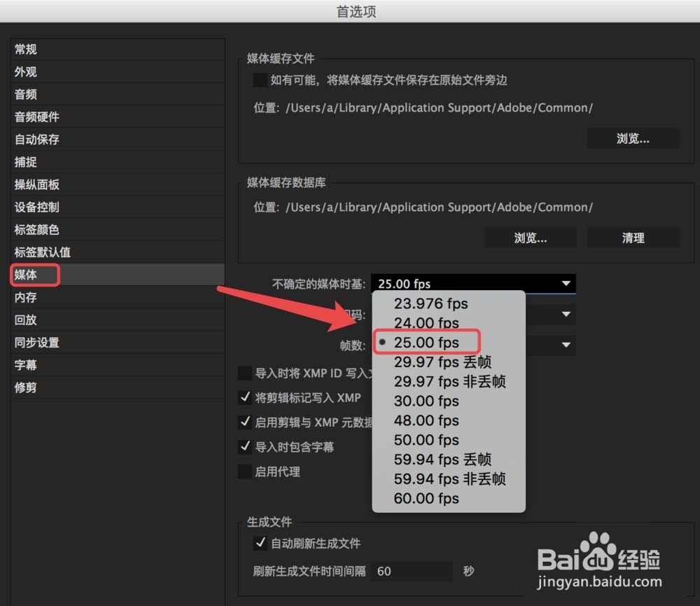This screenshot has width=700, height=606.
Task: Uncheck 将剪辑标记写入 XMP
Action: point(246,397)
